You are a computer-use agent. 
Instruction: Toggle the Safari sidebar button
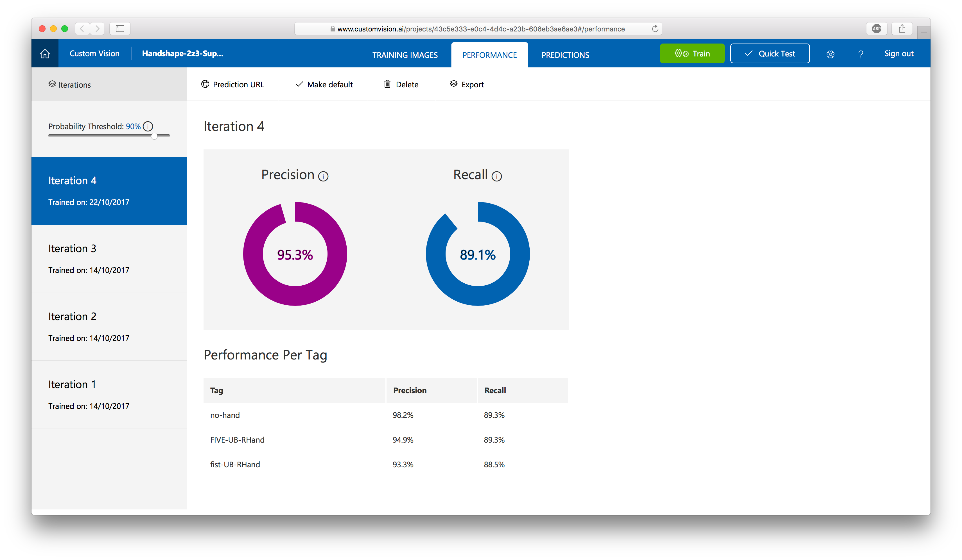(120, 29)
